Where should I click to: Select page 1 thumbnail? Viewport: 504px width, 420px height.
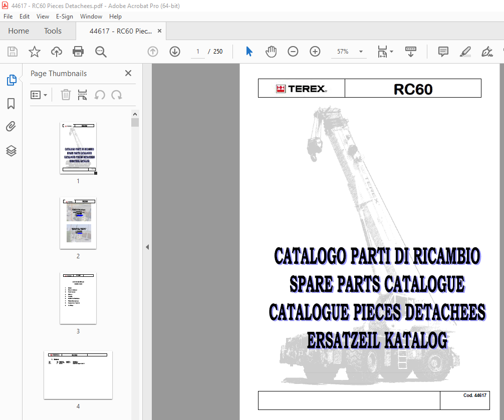[78, 148]
